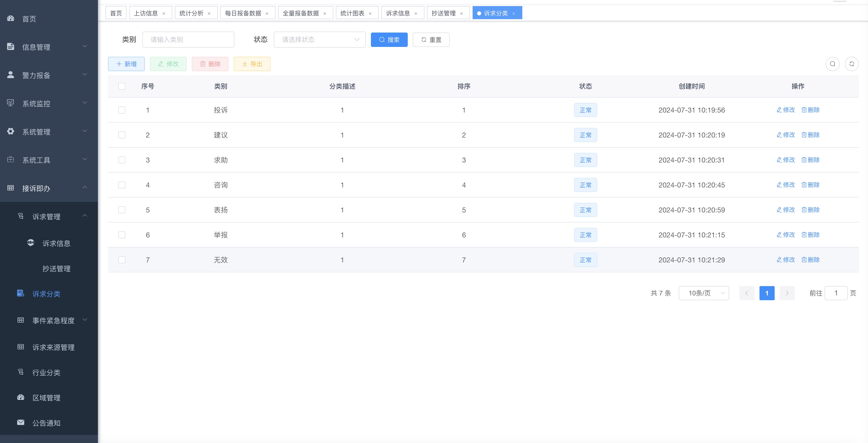The height and width of the screenshot is (443, 868).
Task: Click the 公告通知 envelope icon
Action: (x=20, y=423)
